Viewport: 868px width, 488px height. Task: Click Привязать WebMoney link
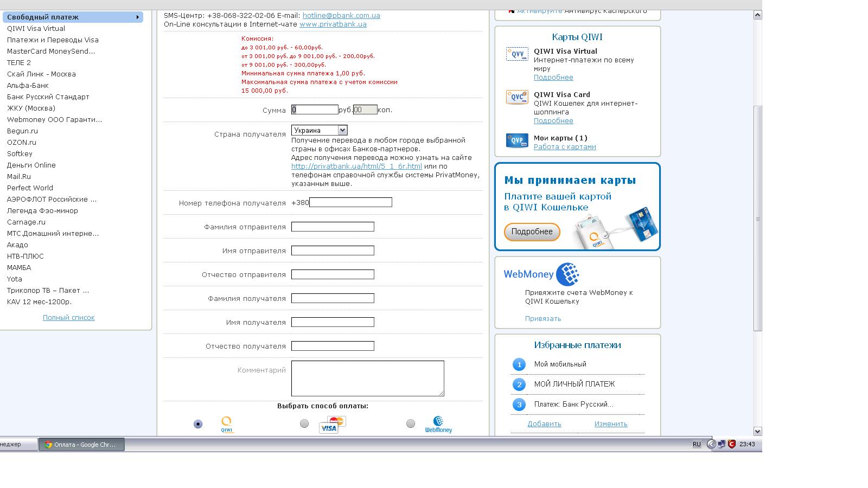click(543, 319)
